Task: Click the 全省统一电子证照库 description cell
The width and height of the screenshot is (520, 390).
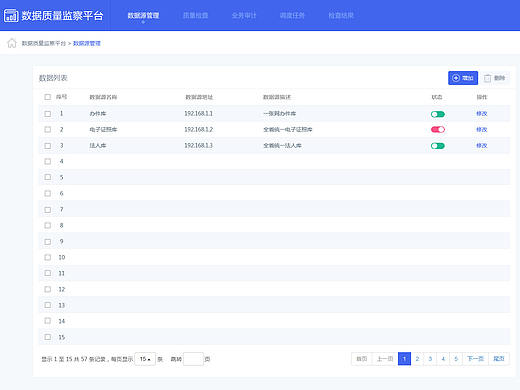Action: [288, 129]
